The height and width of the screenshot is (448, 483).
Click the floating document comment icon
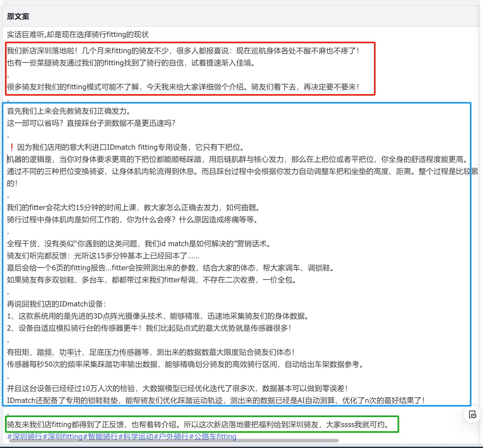pos(472,415)
